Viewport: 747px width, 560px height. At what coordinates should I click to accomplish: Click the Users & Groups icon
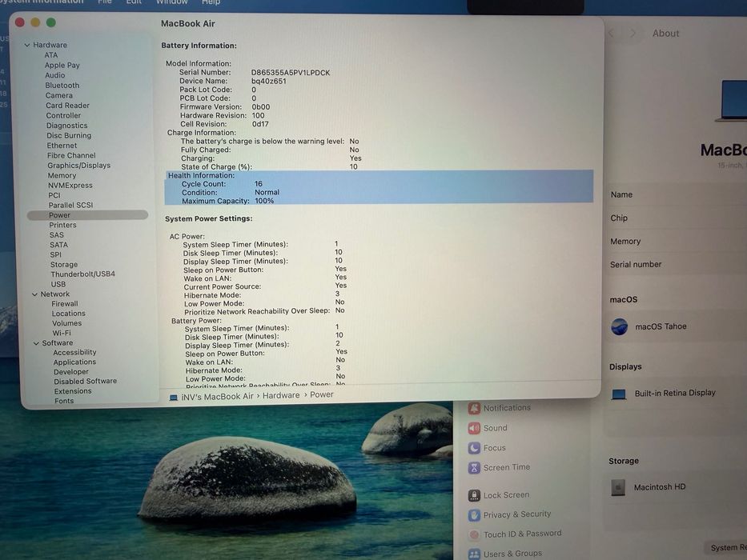pos(474,554)
